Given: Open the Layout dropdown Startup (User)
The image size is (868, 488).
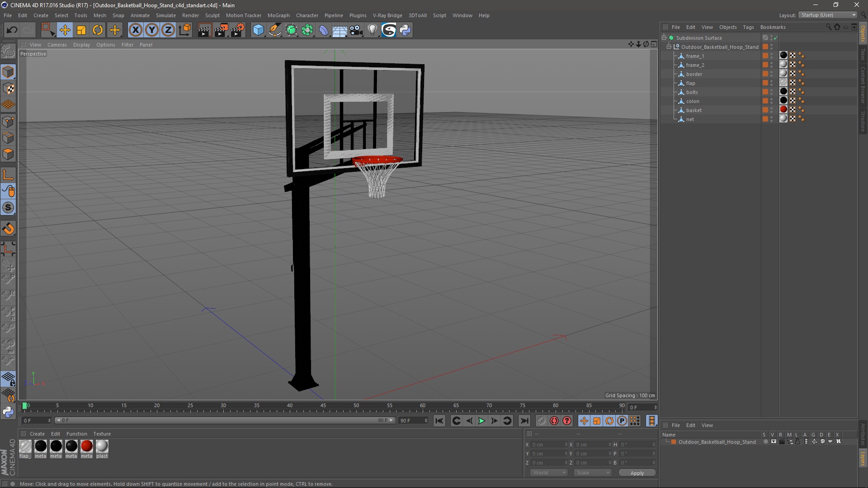Looking at the screenshot, I should click(x=828, y=15).
